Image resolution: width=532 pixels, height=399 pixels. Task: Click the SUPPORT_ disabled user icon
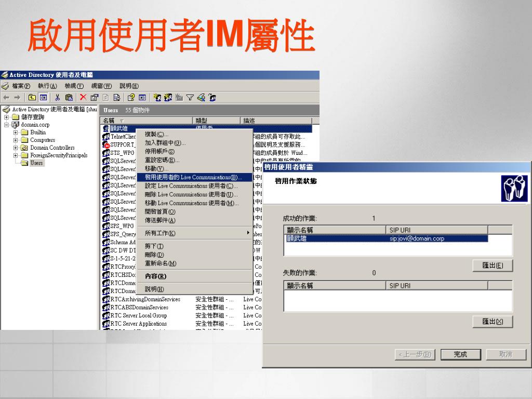click(106, 144)
